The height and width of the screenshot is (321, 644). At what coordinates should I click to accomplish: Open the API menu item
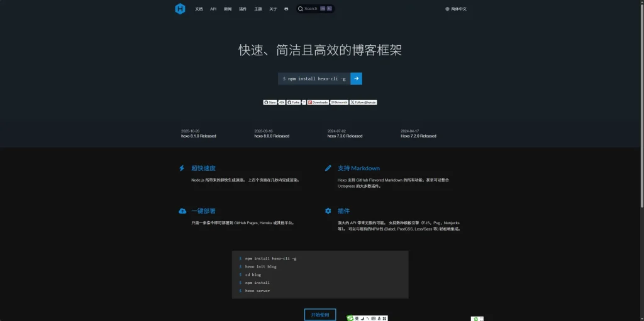[x=213, y=9]
